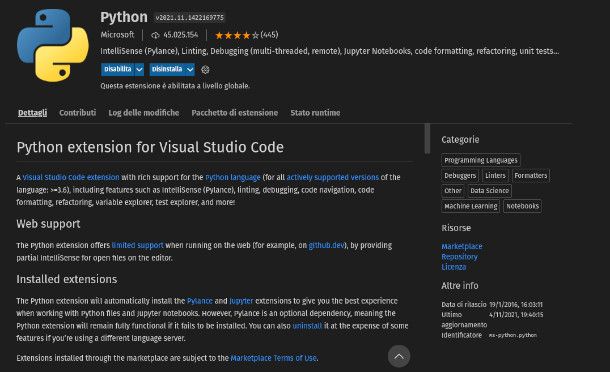The image size is (610, 372).
Task: Click the Python extension title
Action: 124,18
